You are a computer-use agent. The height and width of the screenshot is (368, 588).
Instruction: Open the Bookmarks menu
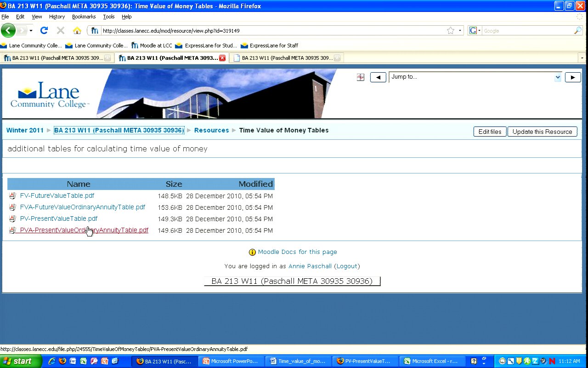tap(84, 17)
